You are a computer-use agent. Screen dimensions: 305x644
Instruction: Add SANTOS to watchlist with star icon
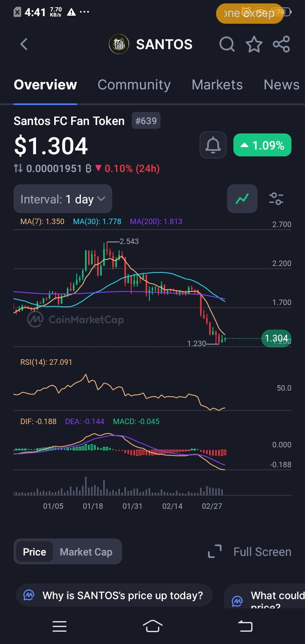[x=254, y=44]
